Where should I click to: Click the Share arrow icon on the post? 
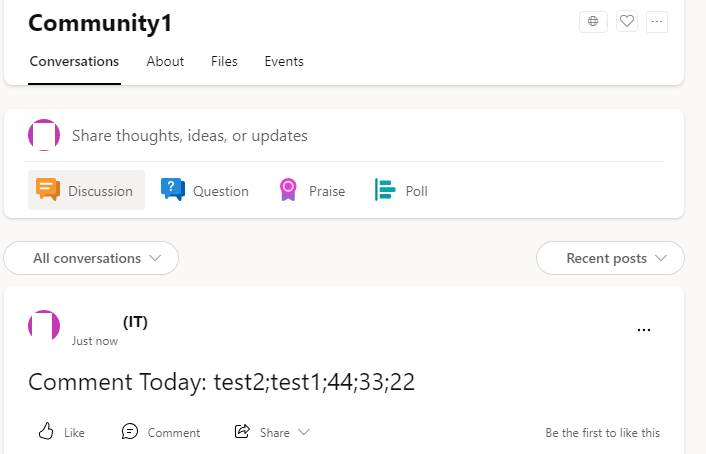point(242,431)
